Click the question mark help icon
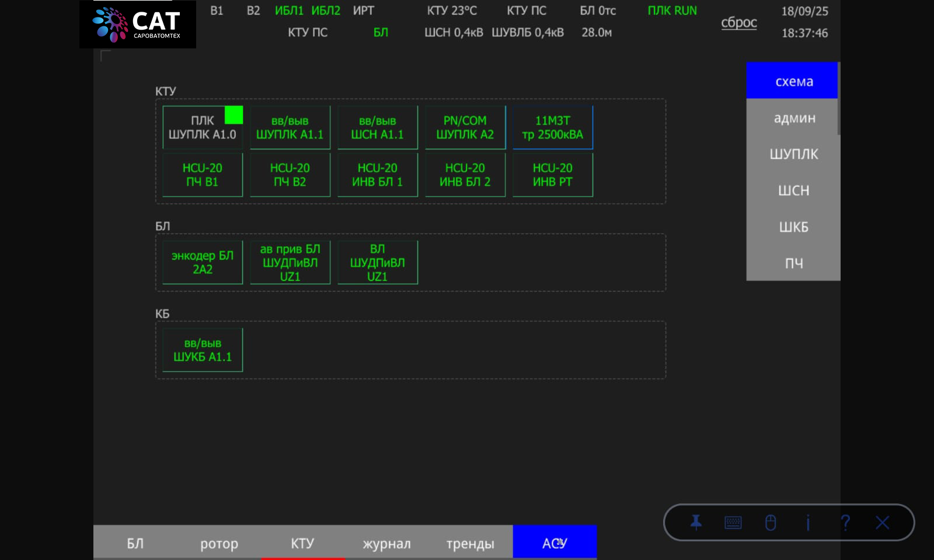The height and width of the screenshot is (560, 934). (845, 523)
